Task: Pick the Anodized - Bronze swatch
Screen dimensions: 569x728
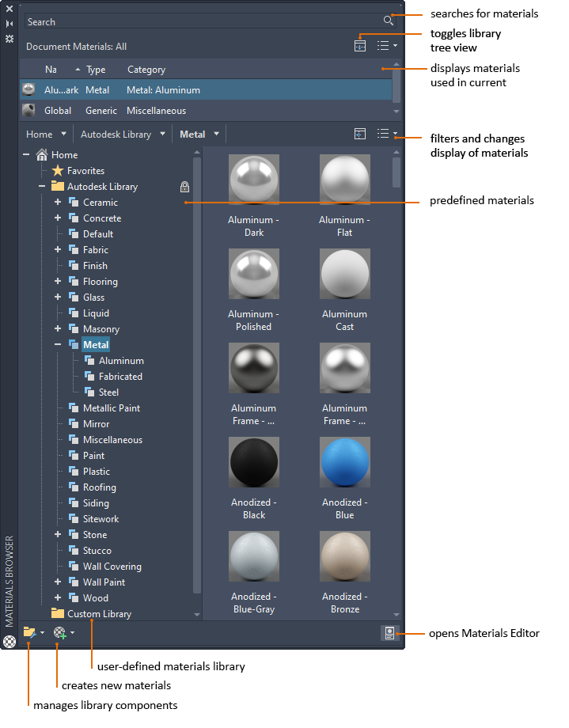Action: [345, 556]
